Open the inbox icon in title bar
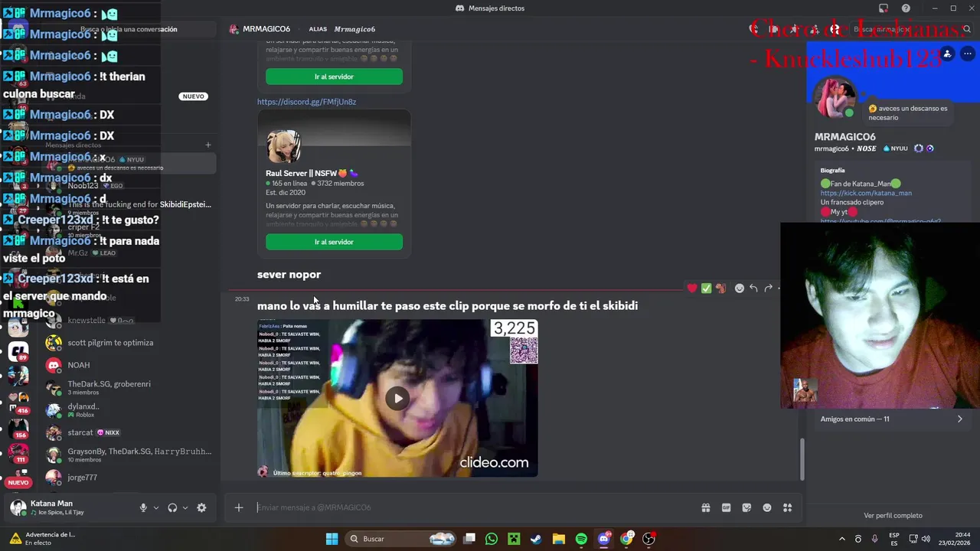Image resolution: width=980 pixels, height=551 pixels. coord(883,8)
